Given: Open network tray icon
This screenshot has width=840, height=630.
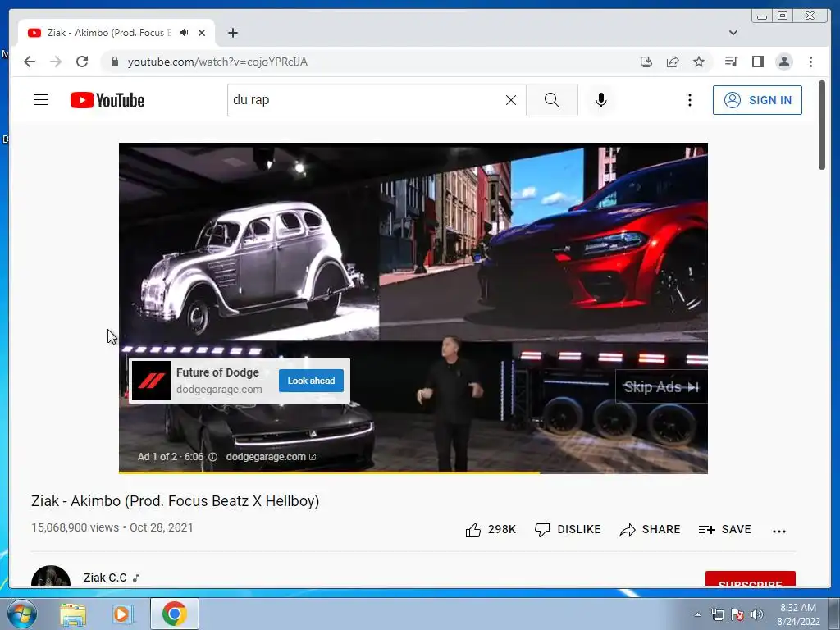Looking at the screenshot, I should point(717,614).
